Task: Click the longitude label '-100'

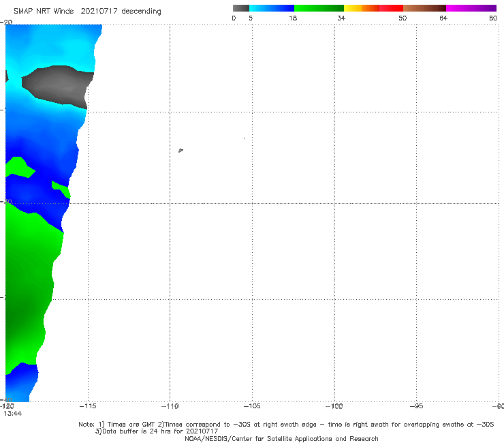Action: (x=334, y=406)
